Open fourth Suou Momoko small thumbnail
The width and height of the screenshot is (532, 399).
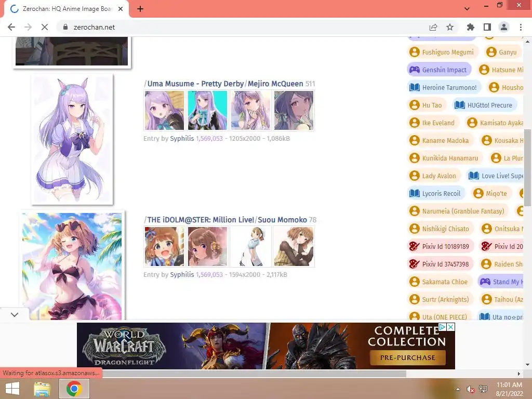click(294, 246)
